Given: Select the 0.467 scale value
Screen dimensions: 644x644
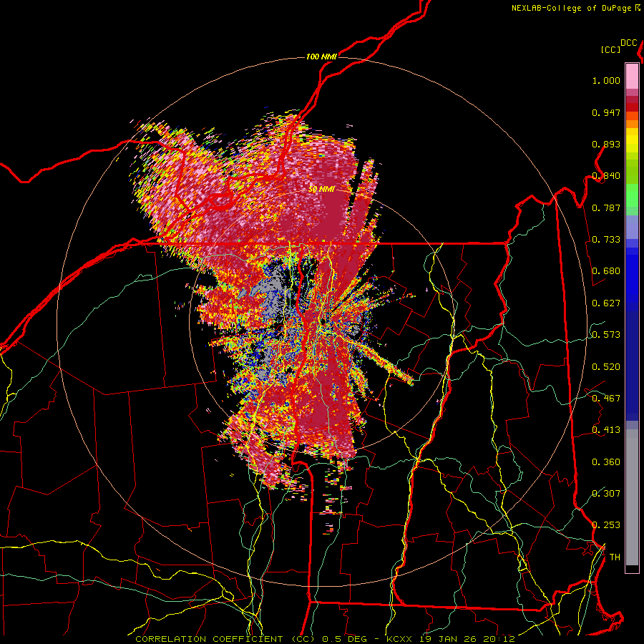Looking at the screenshot, I should [606, 399].
